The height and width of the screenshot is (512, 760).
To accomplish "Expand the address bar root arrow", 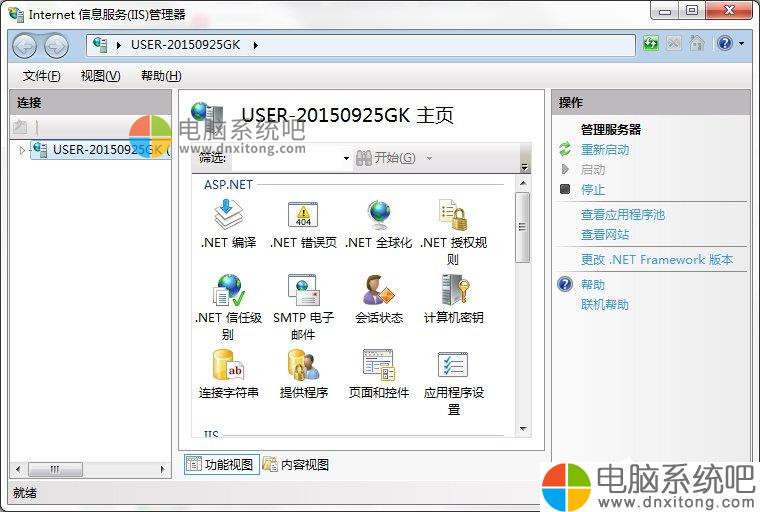I will pyautogui.click(x=119, y=45).
